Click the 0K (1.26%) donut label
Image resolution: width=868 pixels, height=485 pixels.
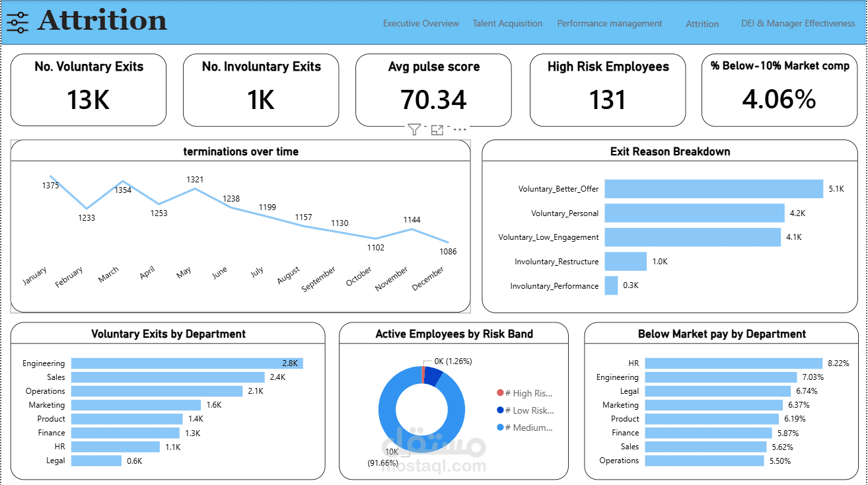point(453,361)
